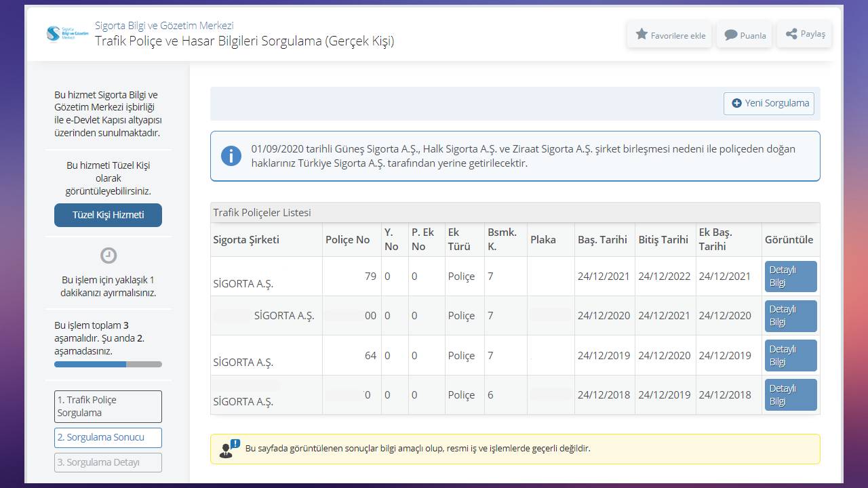View Detaylı Bilgi for the 24/12/2020 policy
Image resolution: width=868 pixels, height=488 pixels.
(790, 316)
